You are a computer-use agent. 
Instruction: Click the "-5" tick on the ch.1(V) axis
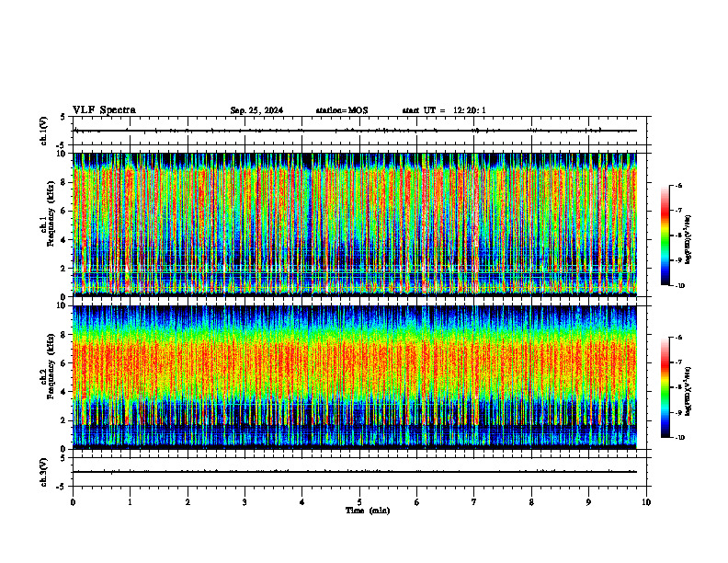coord(62,145)
